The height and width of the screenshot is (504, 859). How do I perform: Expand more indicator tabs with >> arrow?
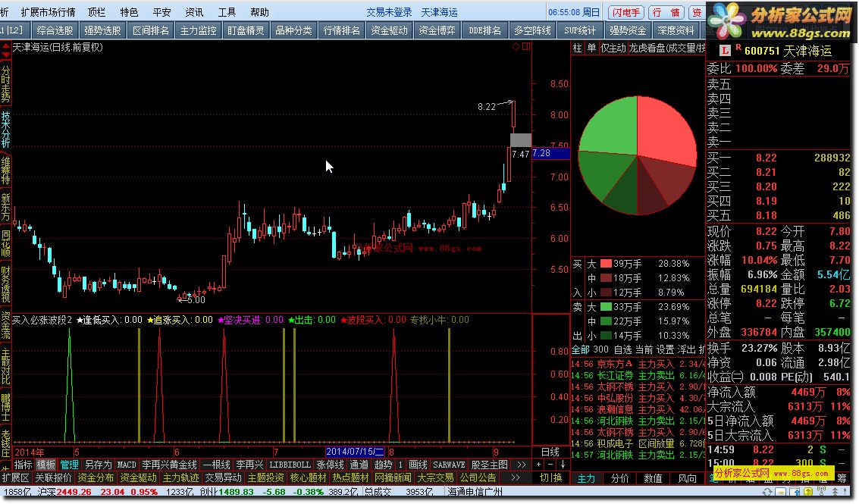coord(521,465)
